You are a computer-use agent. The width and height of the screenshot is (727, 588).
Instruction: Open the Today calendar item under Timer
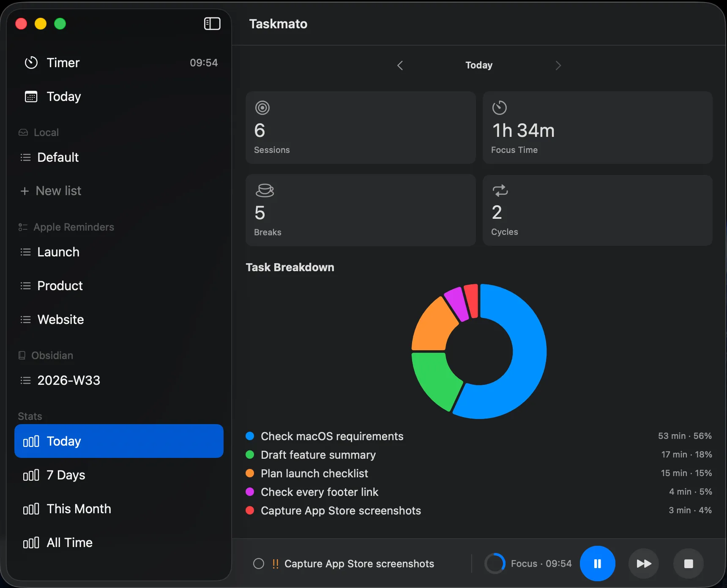click(x=119, y=96)
